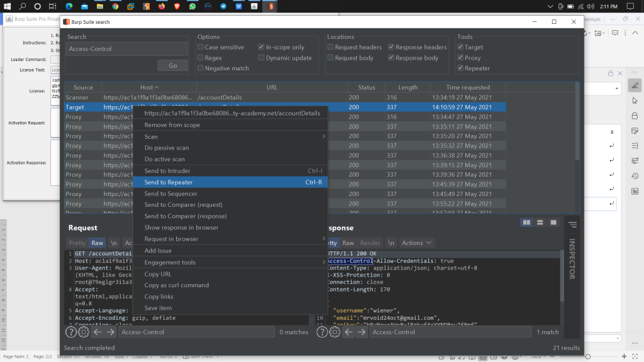Click the lock icon in right sidebar

click(x=635, y=116)
